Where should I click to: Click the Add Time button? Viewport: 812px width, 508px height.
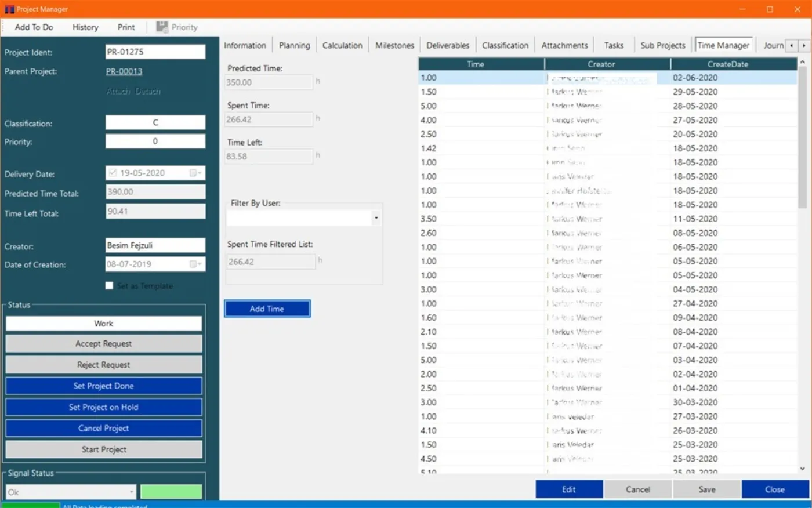(x=267, y=309)
